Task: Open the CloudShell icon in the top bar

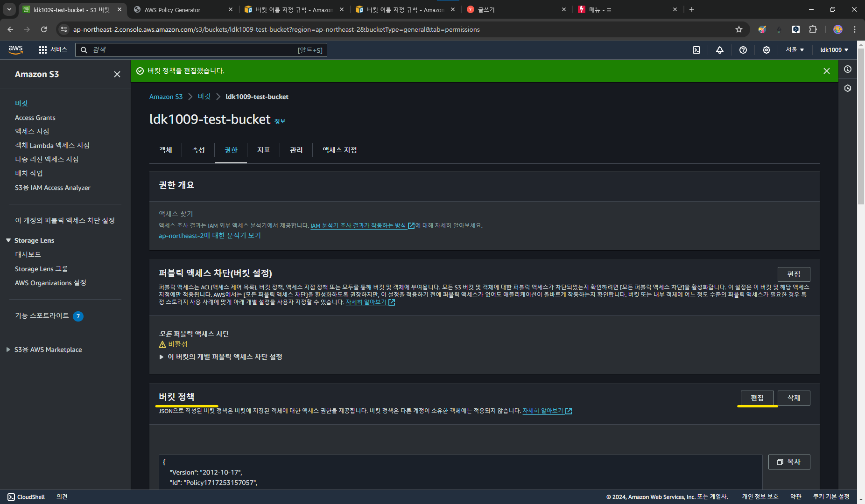Action: pos(696,50)
